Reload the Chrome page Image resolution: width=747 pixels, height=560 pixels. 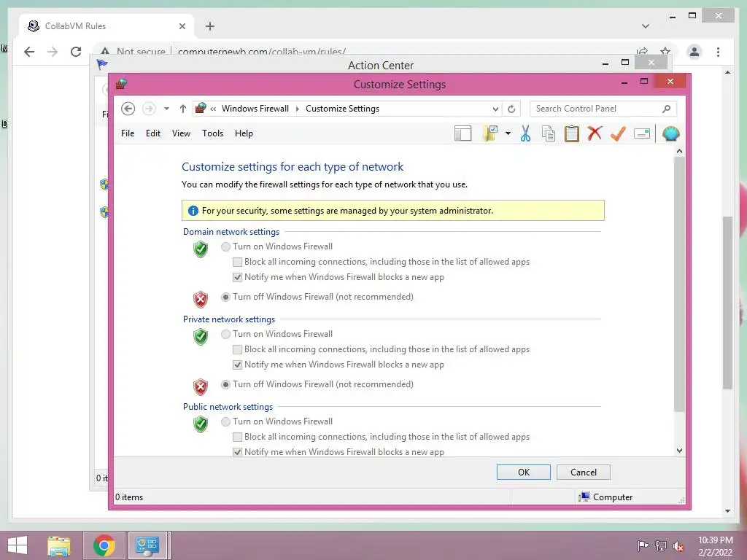[76, 52]
